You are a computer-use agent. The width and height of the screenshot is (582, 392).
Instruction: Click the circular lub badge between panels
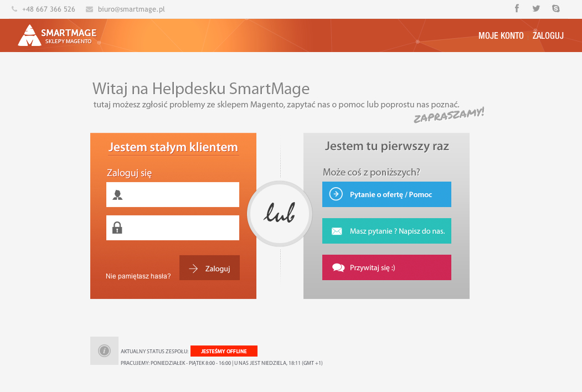[279, 214]
